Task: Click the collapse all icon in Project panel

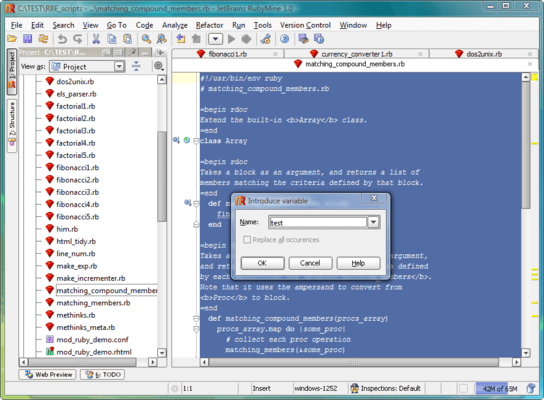Action: pyautogui.click(x=136, y=66)
